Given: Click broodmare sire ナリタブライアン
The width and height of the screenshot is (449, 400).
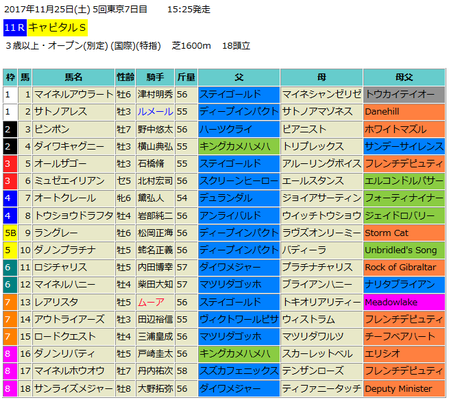Looking at the screenshot, I should tap(404, 285).
